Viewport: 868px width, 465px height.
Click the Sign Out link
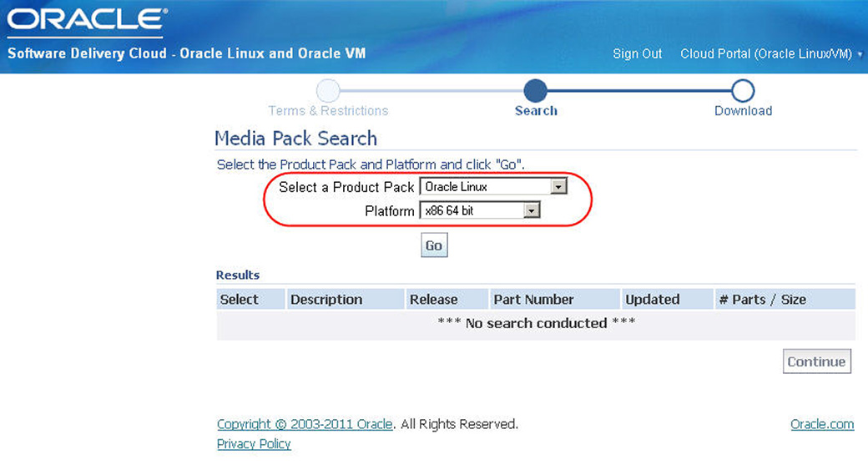tap(637, 53)
